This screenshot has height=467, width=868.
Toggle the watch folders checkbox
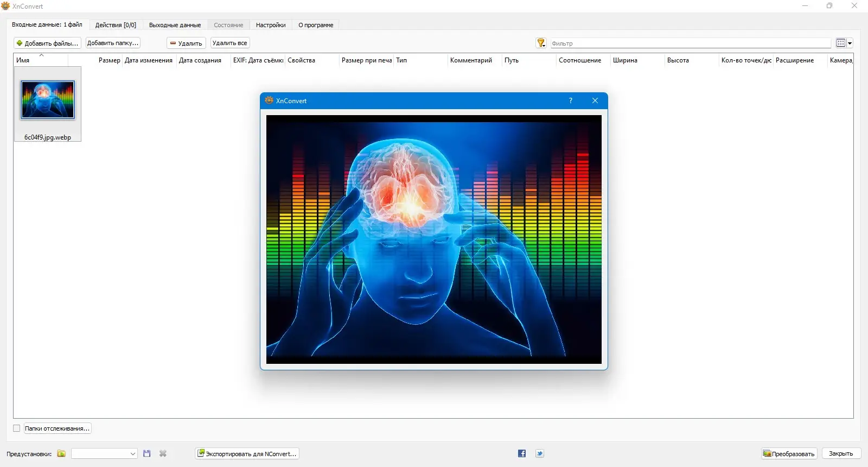pos(16,428)
